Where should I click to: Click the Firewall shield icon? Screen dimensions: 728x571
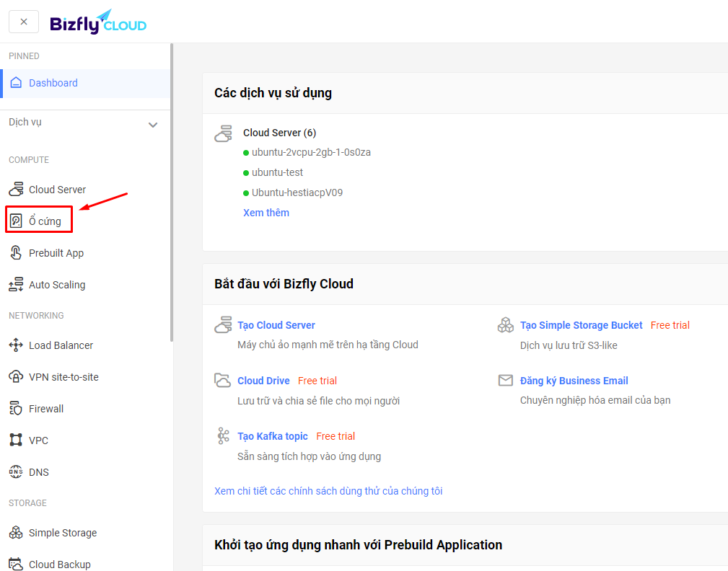16,408
